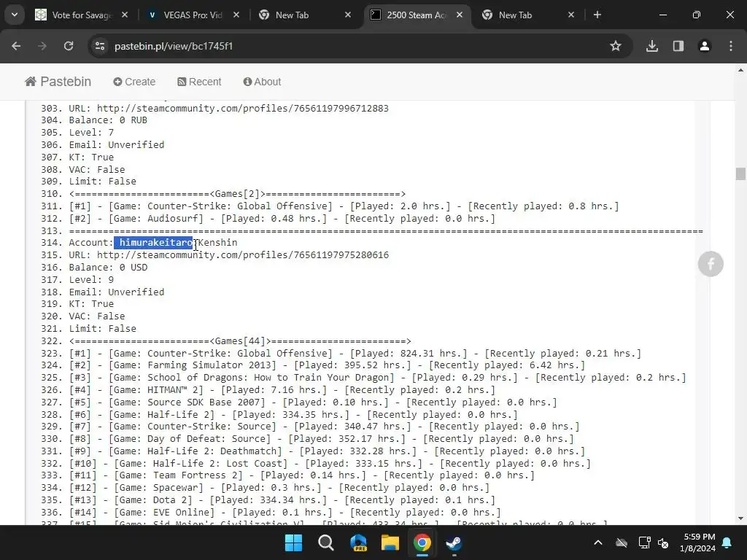This screenshot has width=747, height=560.
Task: Click the Counter-Strike: Source line
Action: 324,426
